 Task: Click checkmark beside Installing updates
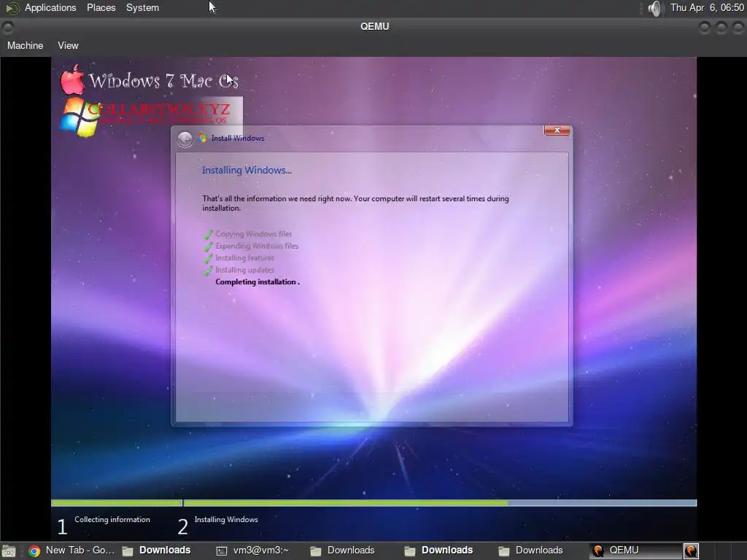(x=209, y=270)
